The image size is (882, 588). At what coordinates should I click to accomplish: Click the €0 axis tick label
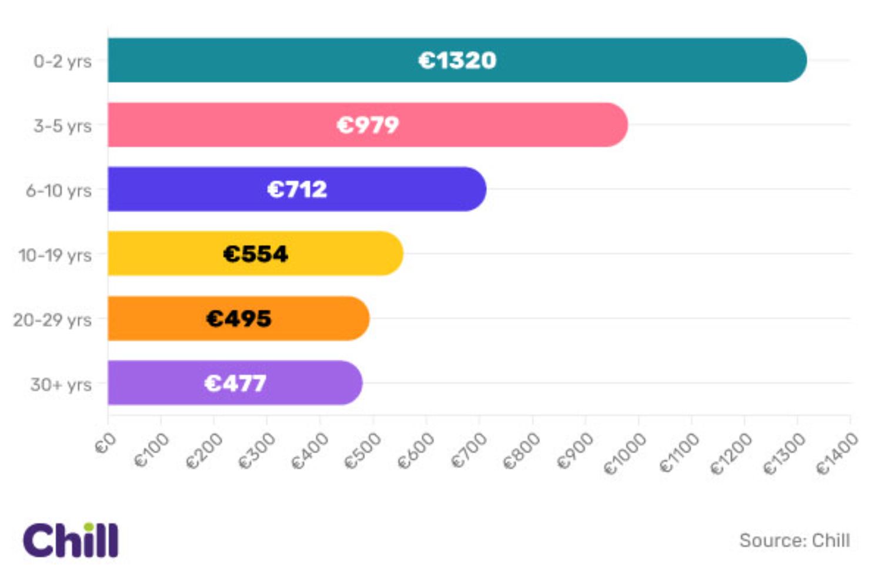(105, 445)
